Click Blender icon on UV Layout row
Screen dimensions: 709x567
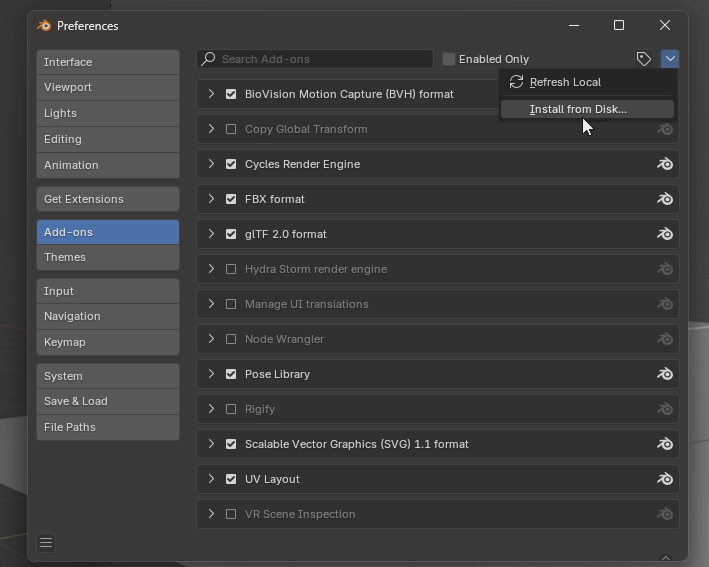[x=665, y=479]
